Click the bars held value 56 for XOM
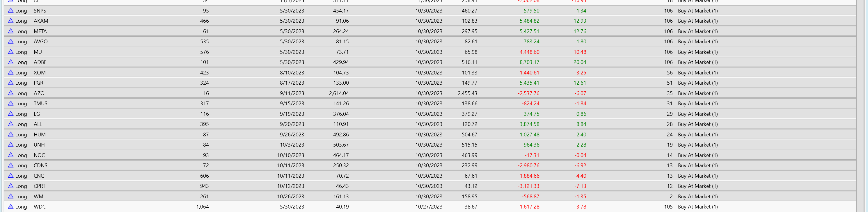The height and width of the screenshot is (212, 868). [x=670, y=73]
